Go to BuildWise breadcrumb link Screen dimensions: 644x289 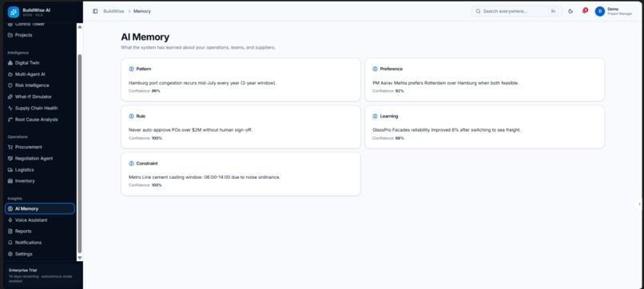113,11
